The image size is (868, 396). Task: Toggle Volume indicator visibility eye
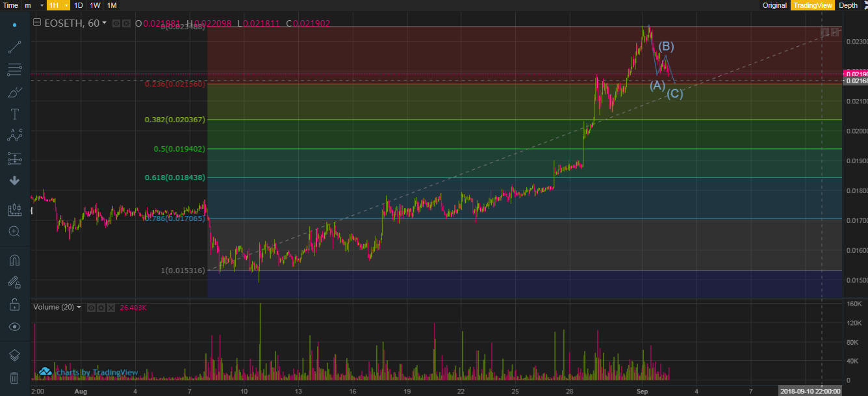point(92,307)
